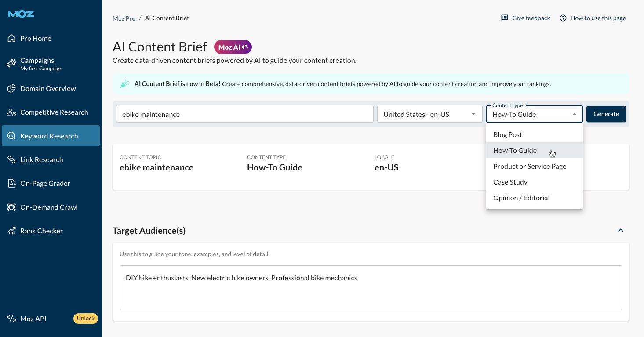The image size is (644, 337).
Task: Click the Give feedback link
Action: point(526,18)
